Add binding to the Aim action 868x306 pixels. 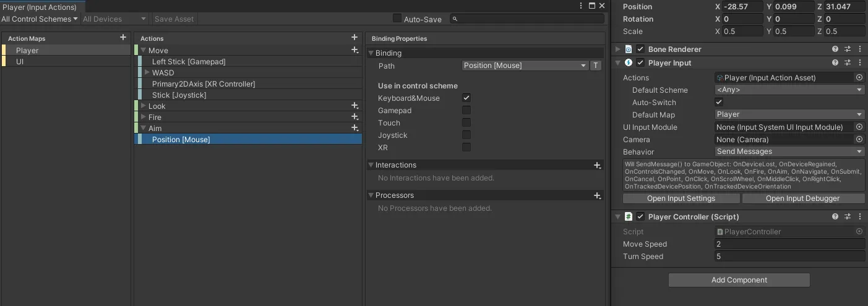tap(355, 128)
